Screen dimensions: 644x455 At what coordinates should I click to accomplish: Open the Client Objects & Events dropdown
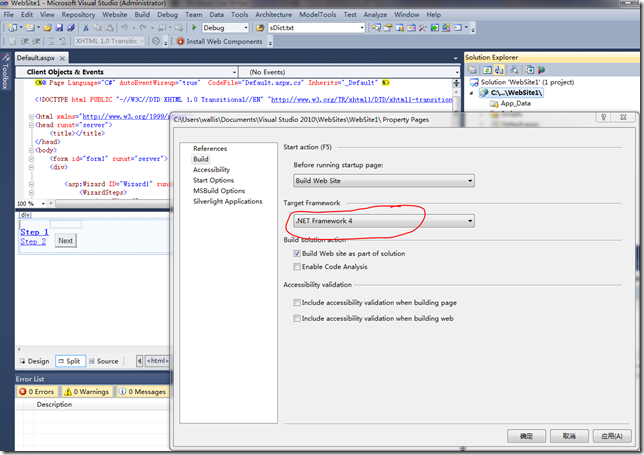pos(127,72)
